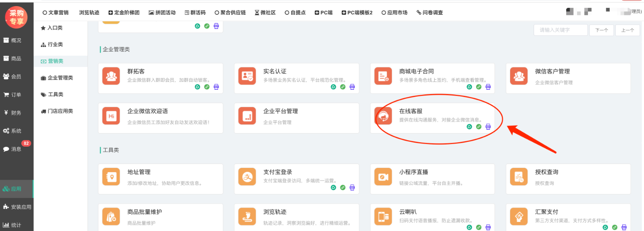Open the 地址管理 icon
The width and height of the screenshot is (644, 231).
point(111,177)
